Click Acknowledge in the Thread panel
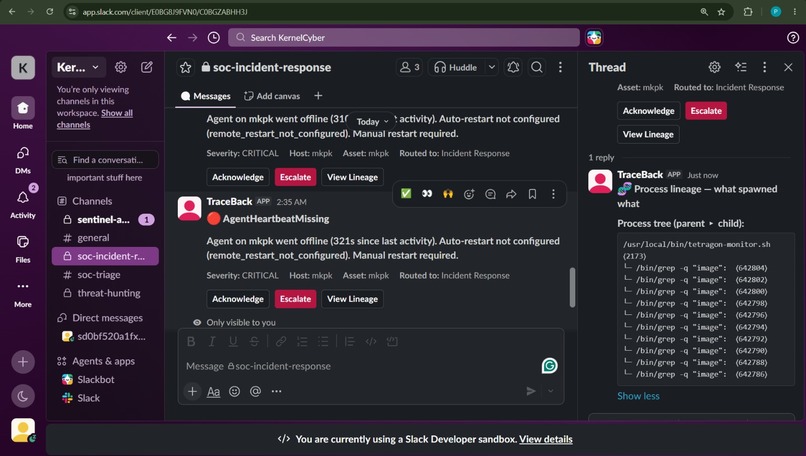 pyautogui.click(x=649, y=111)
